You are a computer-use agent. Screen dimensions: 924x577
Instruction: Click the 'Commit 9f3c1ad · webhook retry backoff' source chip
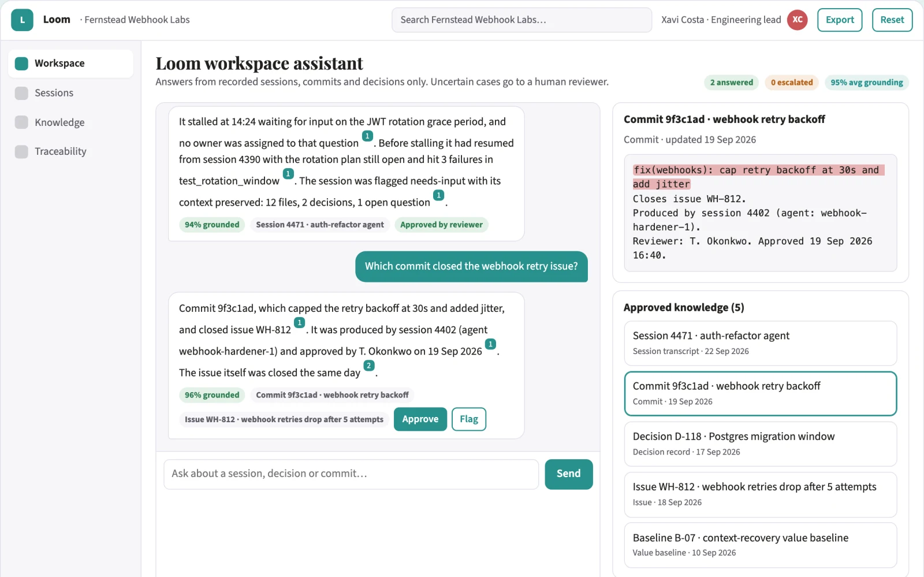pyautogui.click(x=332, y=395)
